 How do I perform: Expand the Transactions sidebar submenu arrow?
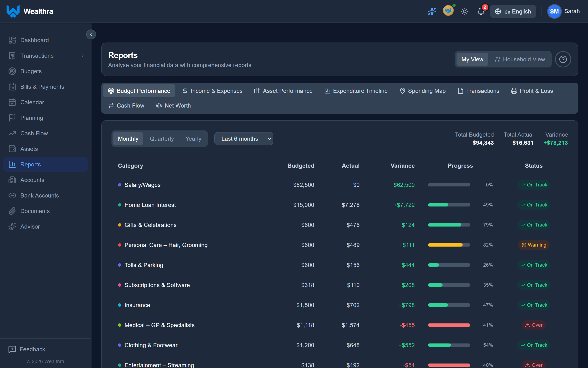coord(82,56)
